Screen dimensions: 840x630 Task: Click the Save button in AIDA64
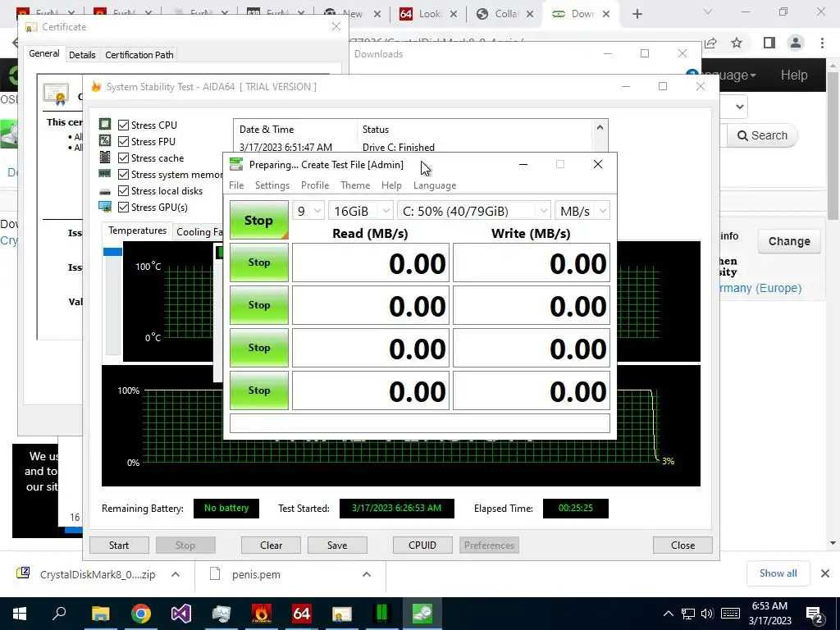tap(337, 546)
